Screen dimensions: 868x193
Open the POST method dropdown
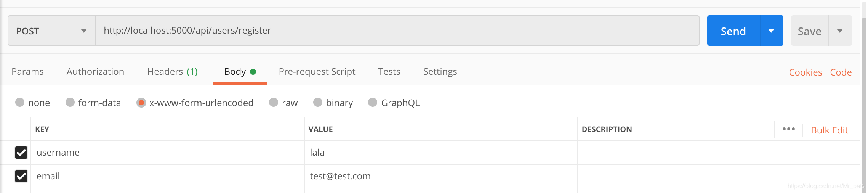51,31
